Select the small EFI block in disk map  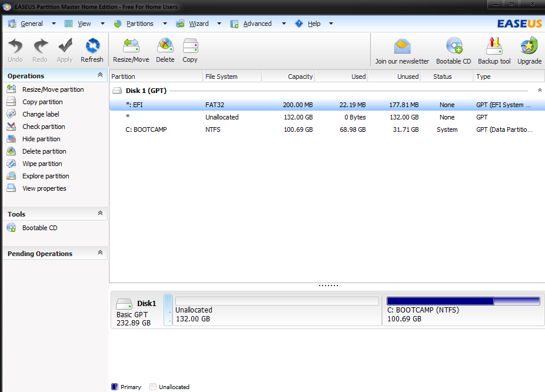(x=168, y=310)
